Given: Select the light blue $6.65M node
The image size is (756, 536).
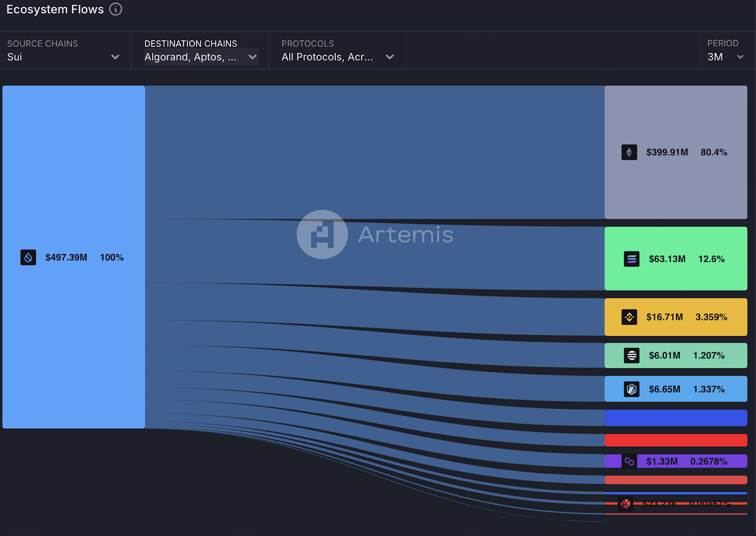Looking at the screenshot, I should coord(676,389).
